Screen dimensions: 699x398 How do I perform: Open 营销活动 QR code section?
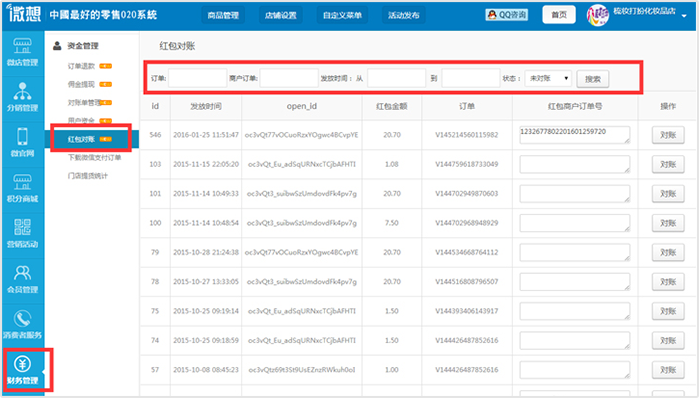point(22,234)
